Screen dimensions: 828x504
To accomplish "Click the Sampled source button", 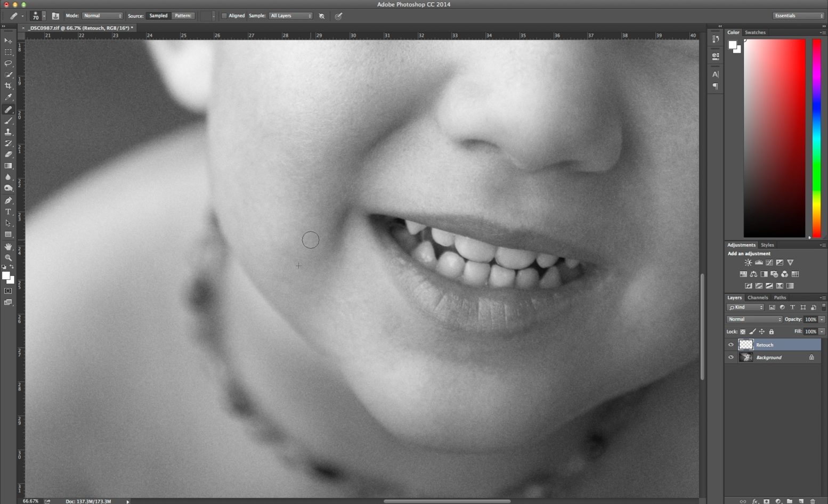I will [x=158, y=15].
